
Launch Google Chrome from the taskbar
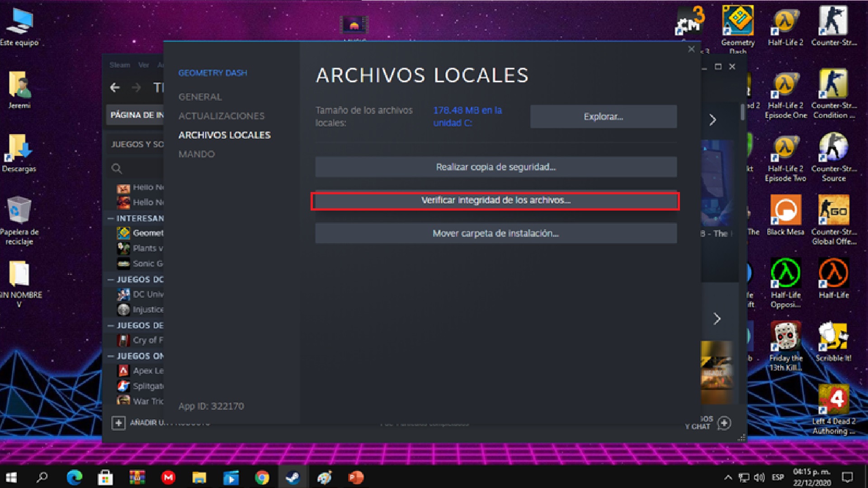[262, 477]
